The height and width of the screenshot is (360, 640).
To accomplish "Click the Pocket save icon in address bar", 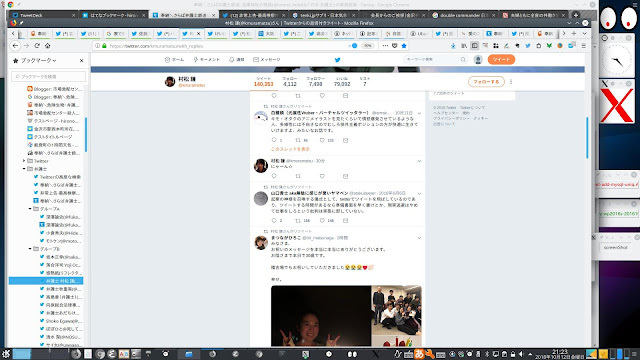I will (394, 46).
